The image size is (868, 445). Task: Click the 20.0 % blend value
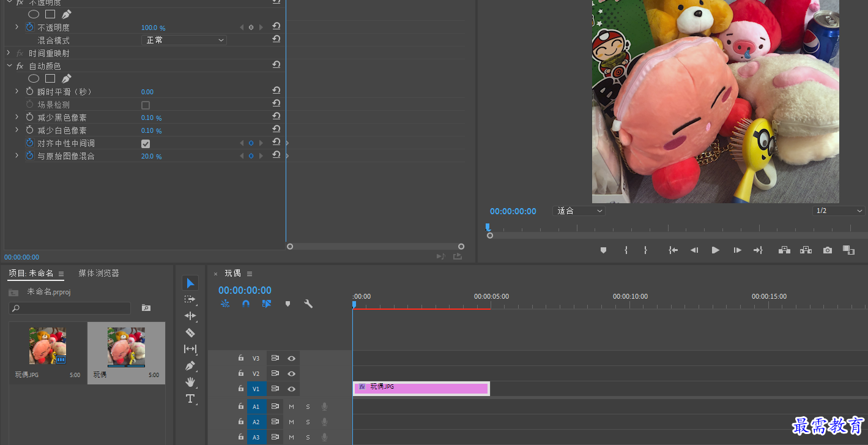(x=152, y=157)
